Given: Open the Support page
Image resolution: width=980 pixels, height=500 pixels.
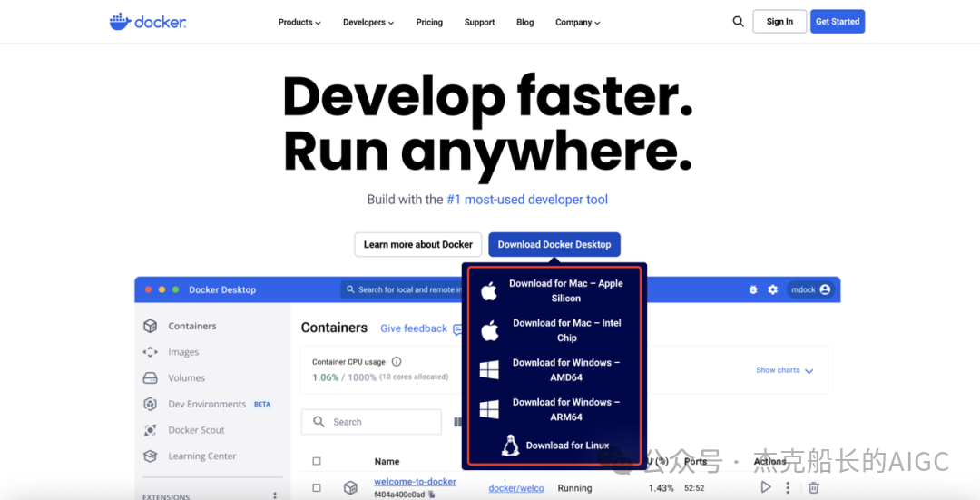Looking at the screenshot, I should pyautogui.click(x=479, y=22).
